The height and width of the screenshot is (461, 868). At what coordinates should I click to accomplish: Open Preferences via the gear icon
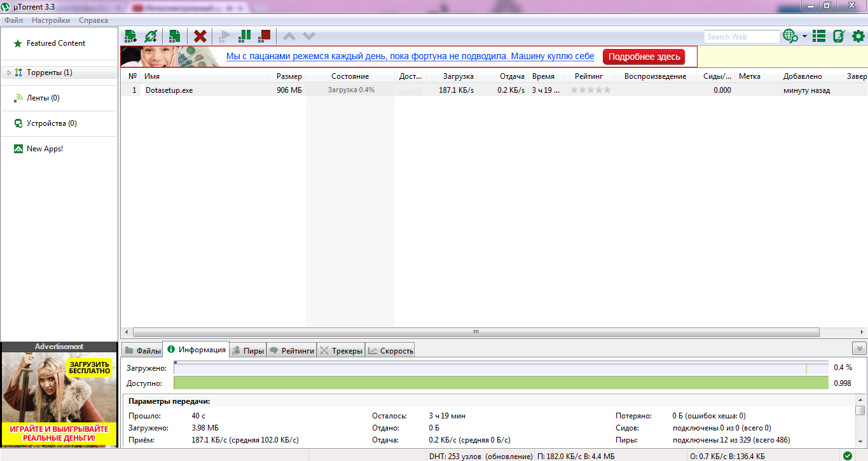(858, 36)
